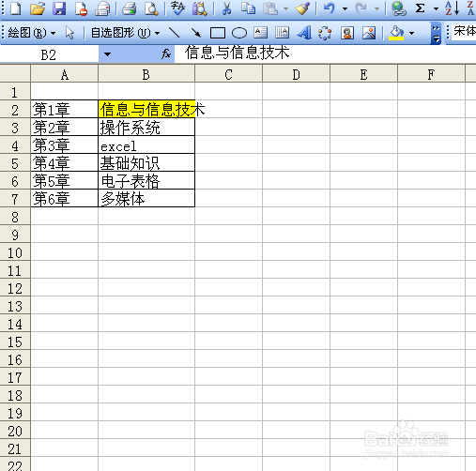
Task: Click the AutoSum sigma icon
Action: [x=421, y=8]
